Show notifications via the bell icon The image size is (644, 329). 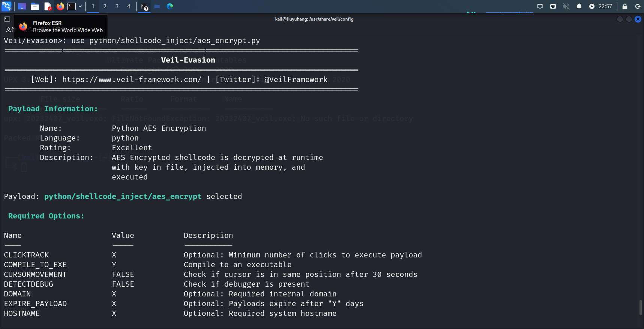(x=579, y=6)
